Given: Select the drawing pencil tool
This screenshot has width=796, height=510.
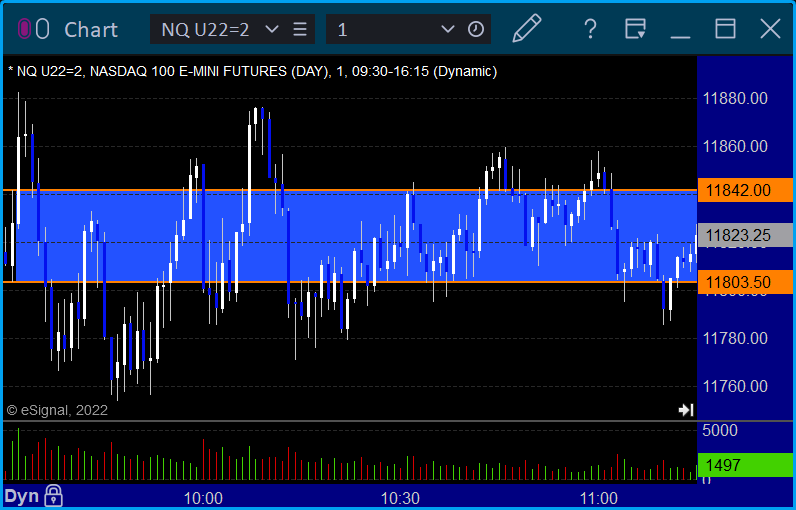Looking at the screenshot, I should point(527,28).
